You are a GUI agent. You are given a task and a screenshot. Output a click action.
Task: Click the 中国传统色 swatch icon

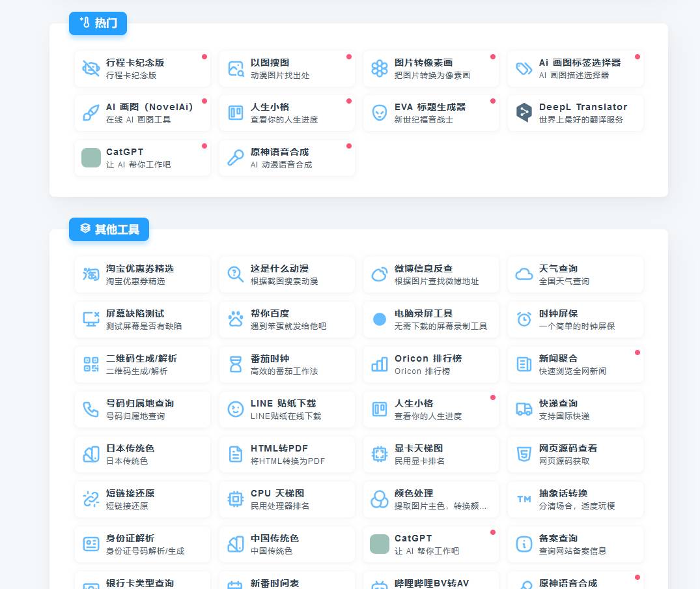click(x=236, y=544)
